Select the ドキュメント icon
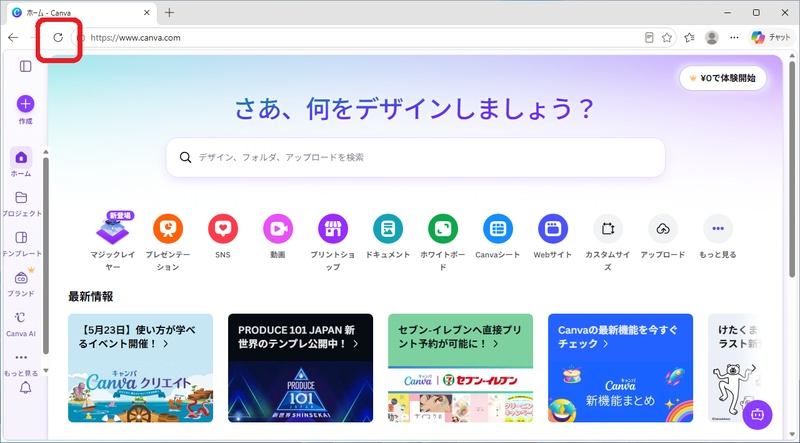800x443 pixels. click(x=388, y=229)
